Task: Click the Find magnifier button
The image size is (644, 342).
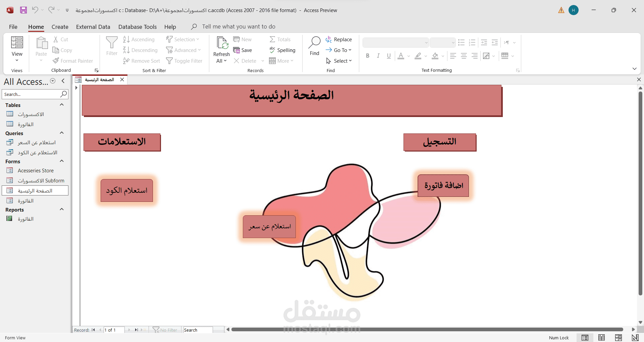Action: pyautogui.click(x=315, y=46)
